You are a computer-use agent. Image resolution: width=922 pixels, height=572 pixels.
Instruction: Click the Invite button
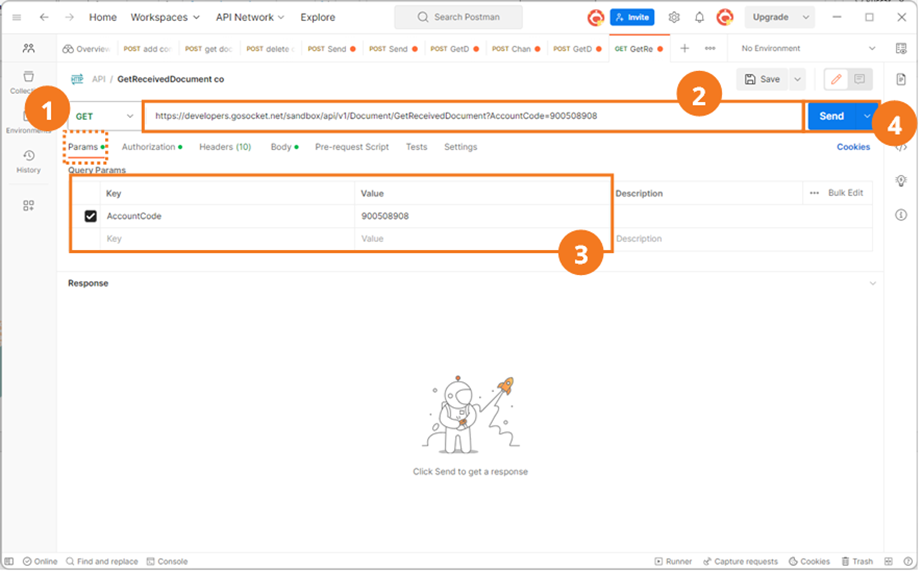click(x=632, y=17)
